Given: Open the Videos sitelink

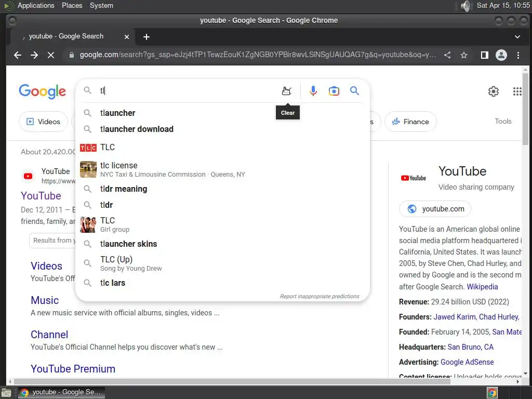Looking at the screenshot, I should (x=46, y=266).
